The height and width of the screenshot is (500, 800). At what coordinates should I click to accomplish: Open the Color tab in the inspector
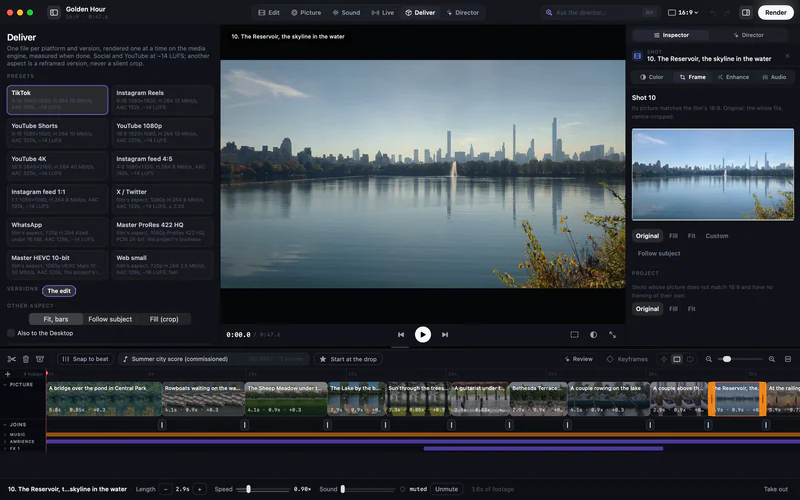pos(652,77)
